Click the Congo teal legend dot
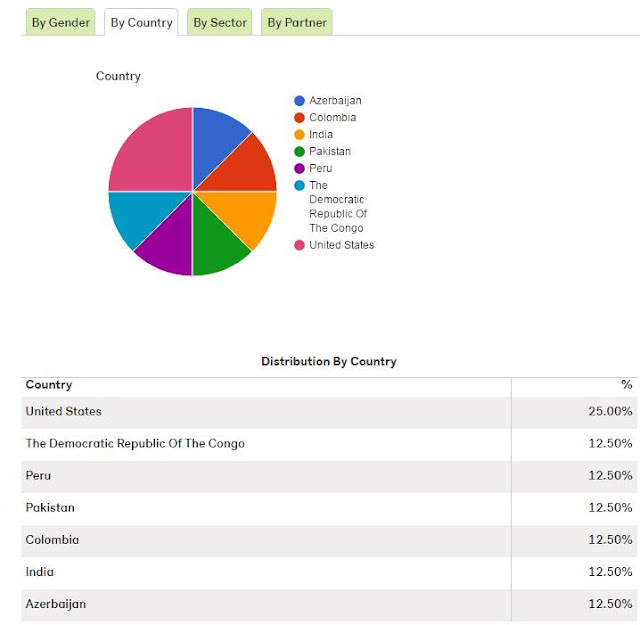 pyautogui.click(x=299, y=185)
